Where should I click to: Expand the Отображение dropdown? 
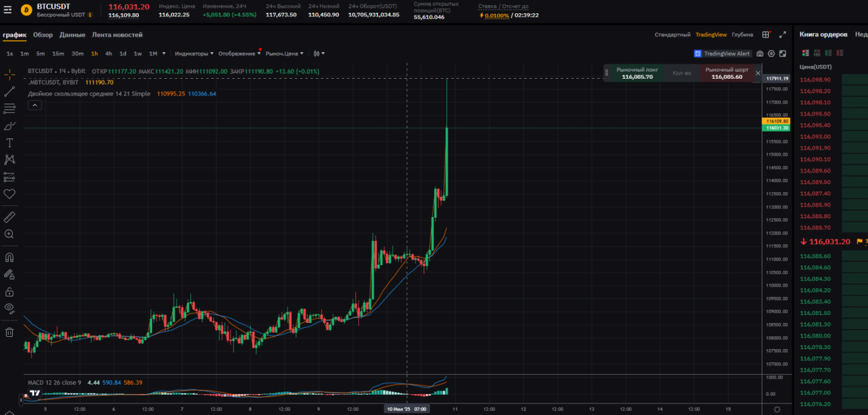click(239, 54)
